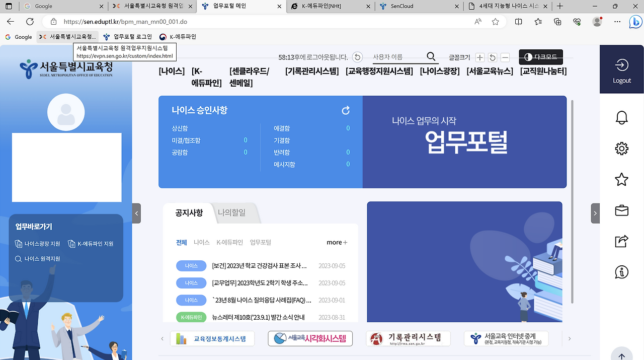
Task: Add page to favorites star in address bar
Action: tap(496, 22)
